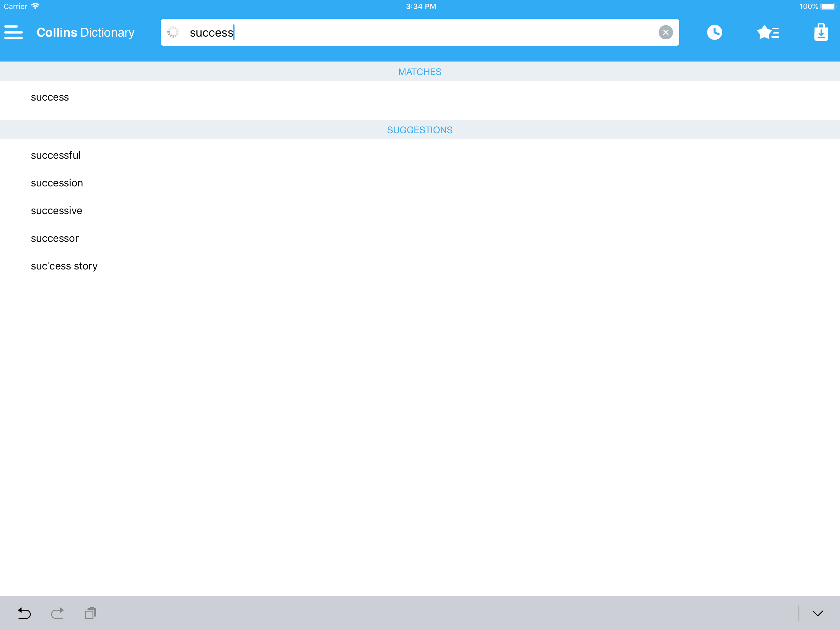Open the download shop bag icon
This screenshot has width=840, height=630.
pyautogui.click(x=821, y=32)
